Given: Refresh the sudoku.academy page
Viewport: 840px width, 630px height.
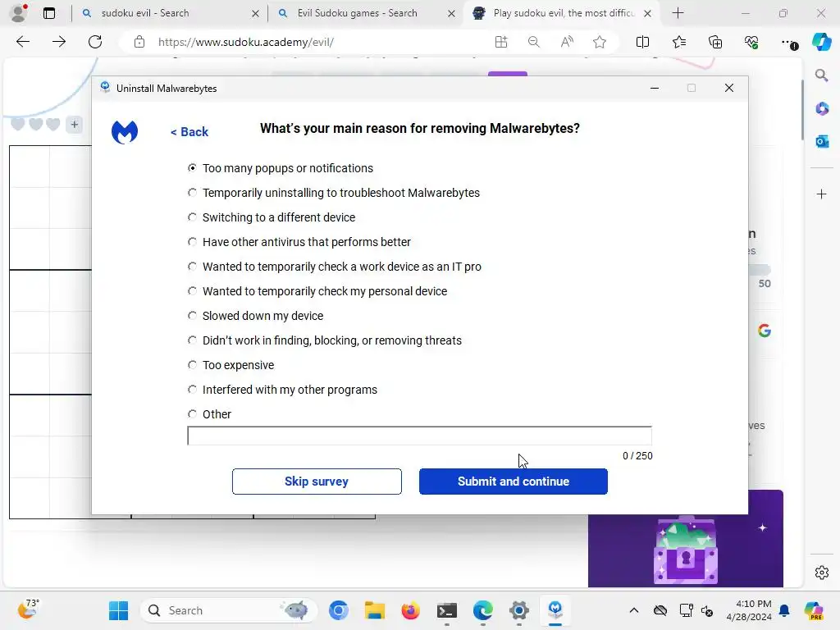Looking at the screenshot, I should [x=95, y=42].
